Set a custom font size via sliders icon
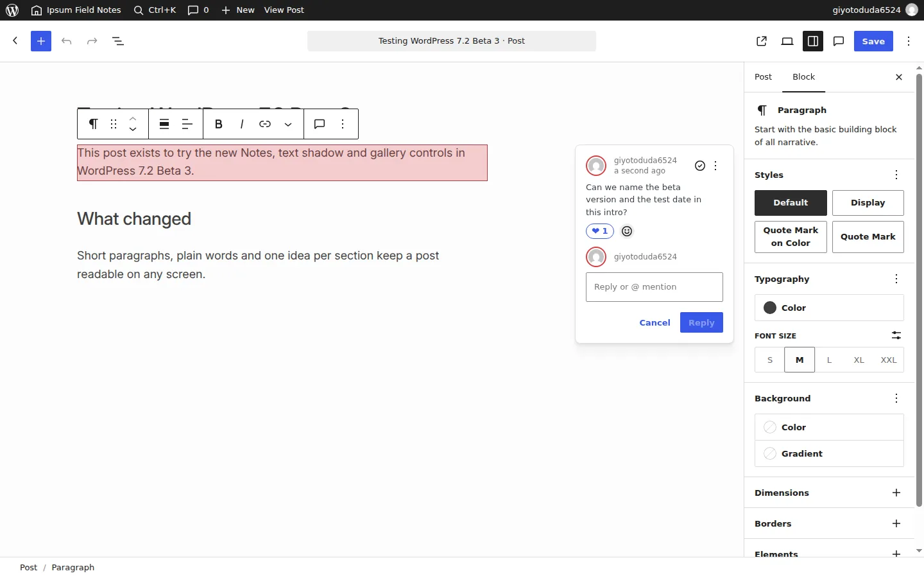 (896, 336)
